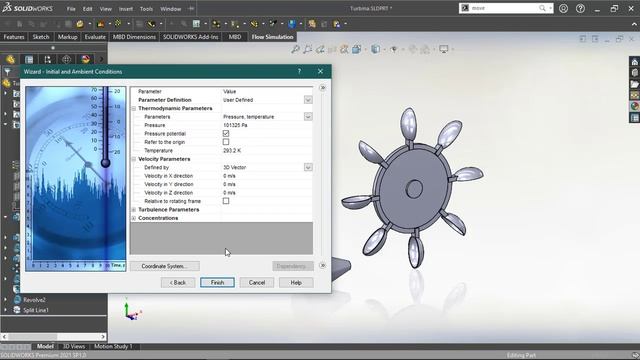Image resolution: width=640 pixels, height=360 pixels.
Task: Open Custom Properties icon in task pane
Action: [634, 118]
